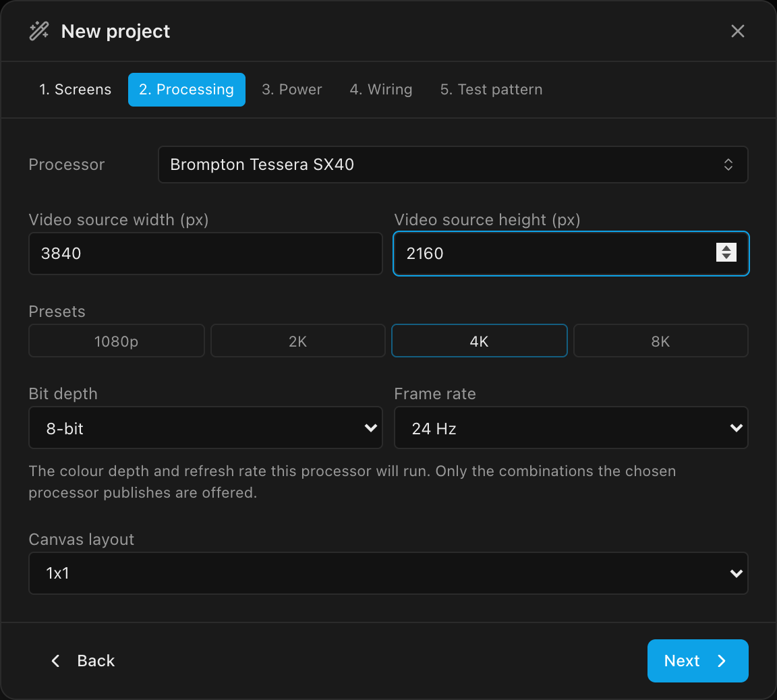Click the Back button
This screenshot has height=700, width=777.
coord(83,661)
